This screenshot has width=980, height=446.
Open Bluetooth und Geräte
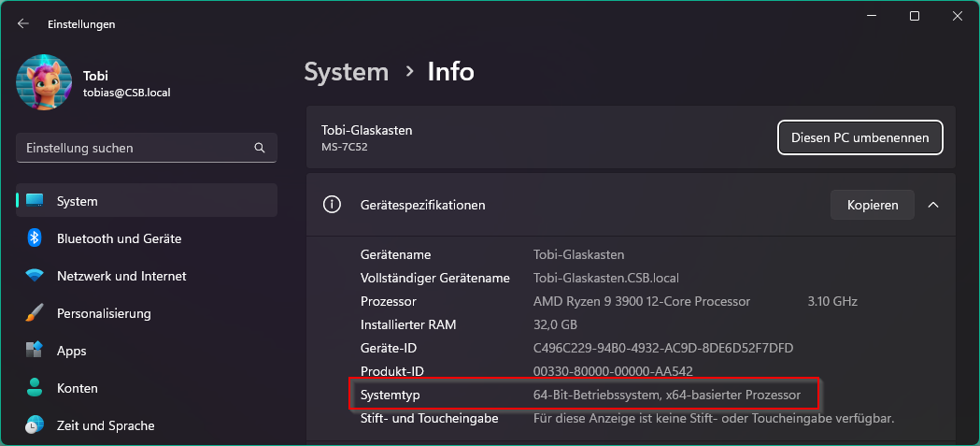click(x=147, y=238)
